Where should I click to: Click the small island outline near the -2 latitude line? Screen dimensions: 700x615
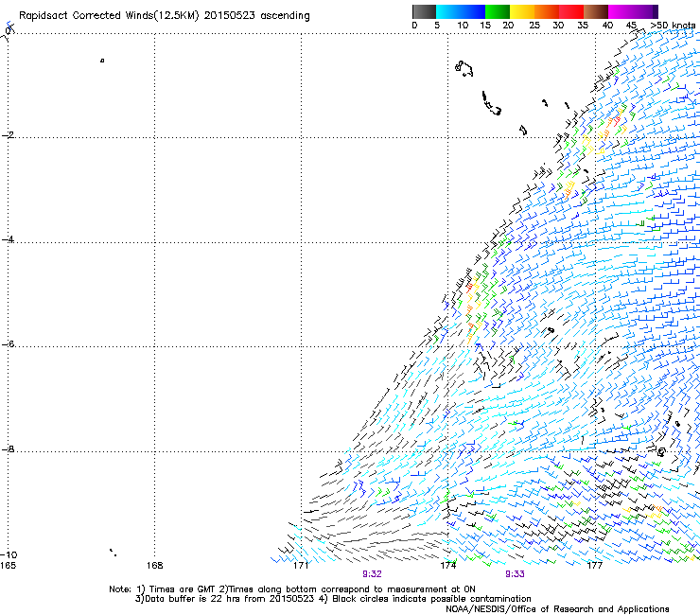pyautogui.click(x=523, y=130)
